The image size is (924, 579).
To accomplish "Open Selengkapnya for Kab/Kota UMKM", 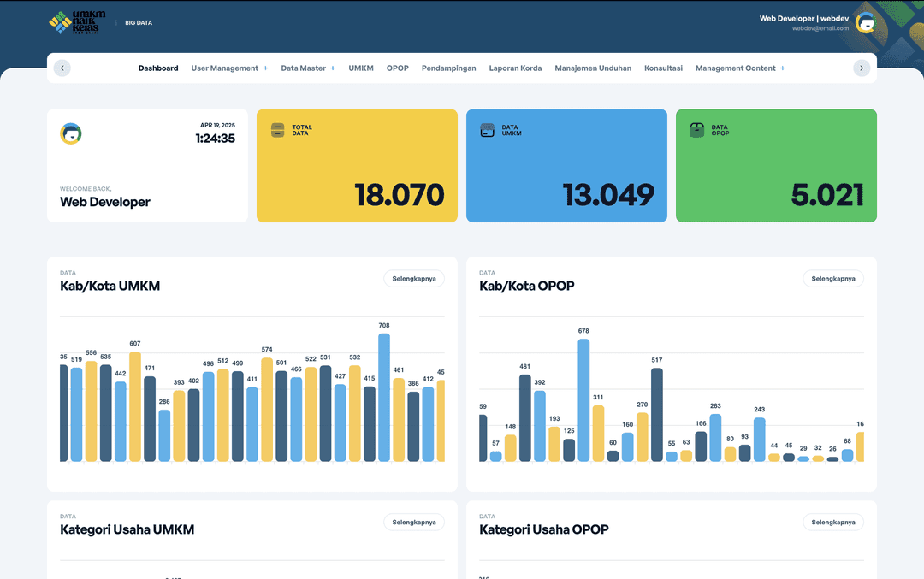I will coord(414,278).
